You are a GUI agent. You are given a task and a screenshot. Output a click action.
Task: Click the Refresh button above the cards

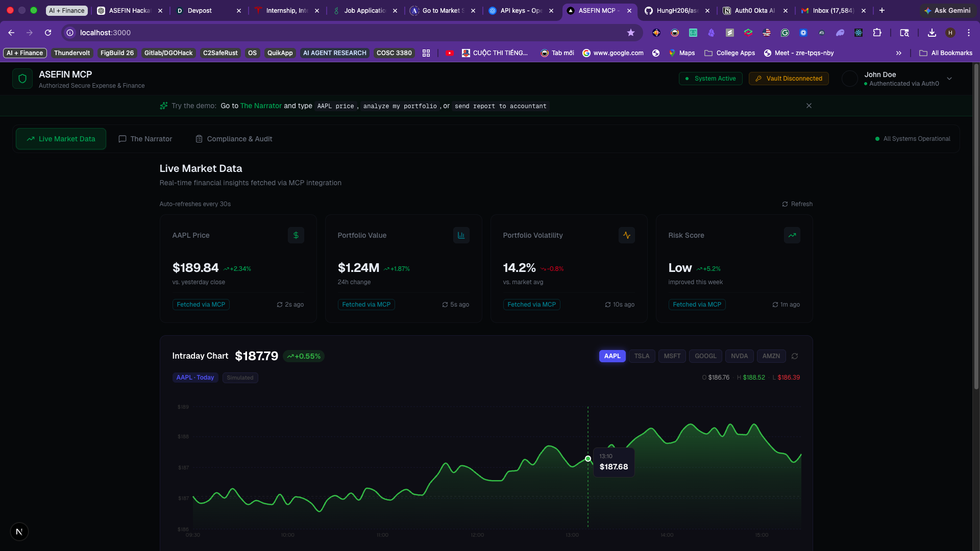[797, 204]
